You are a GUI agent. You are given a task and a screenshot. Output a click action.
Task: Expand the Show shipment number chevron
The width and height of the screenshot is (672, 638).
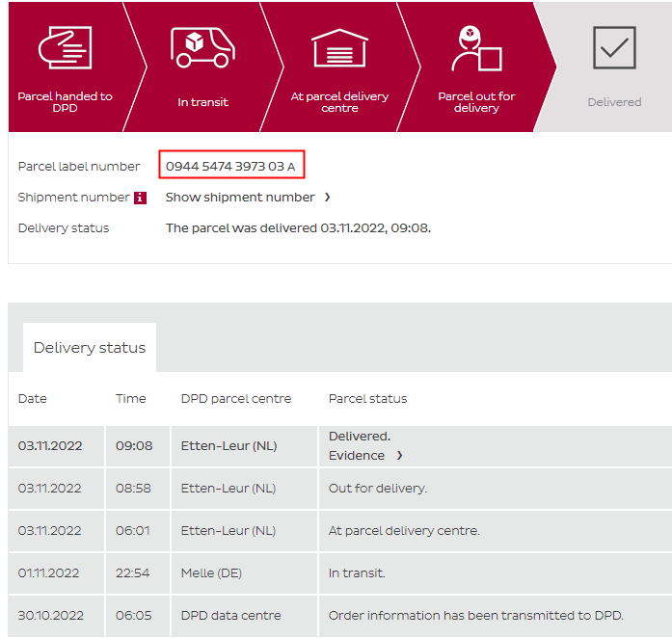pyautogui.click(x=327, y=198)
